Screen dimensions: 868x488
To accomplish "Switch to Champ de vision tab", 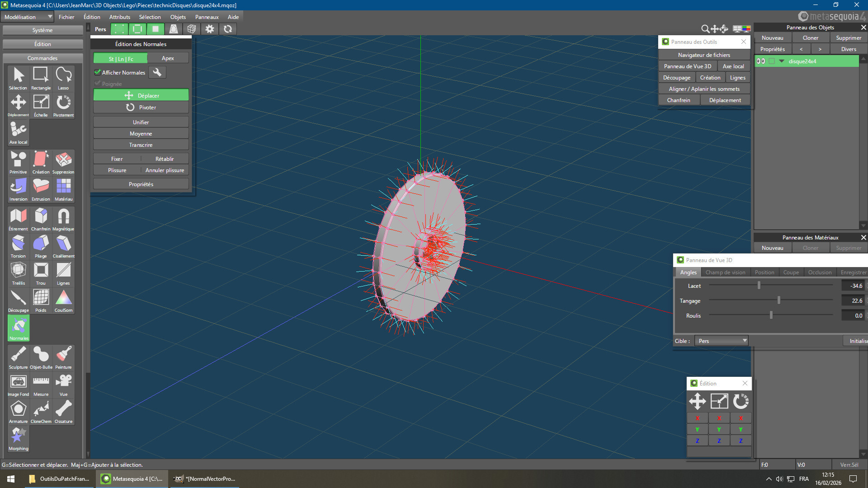I will tap(725, 272).
